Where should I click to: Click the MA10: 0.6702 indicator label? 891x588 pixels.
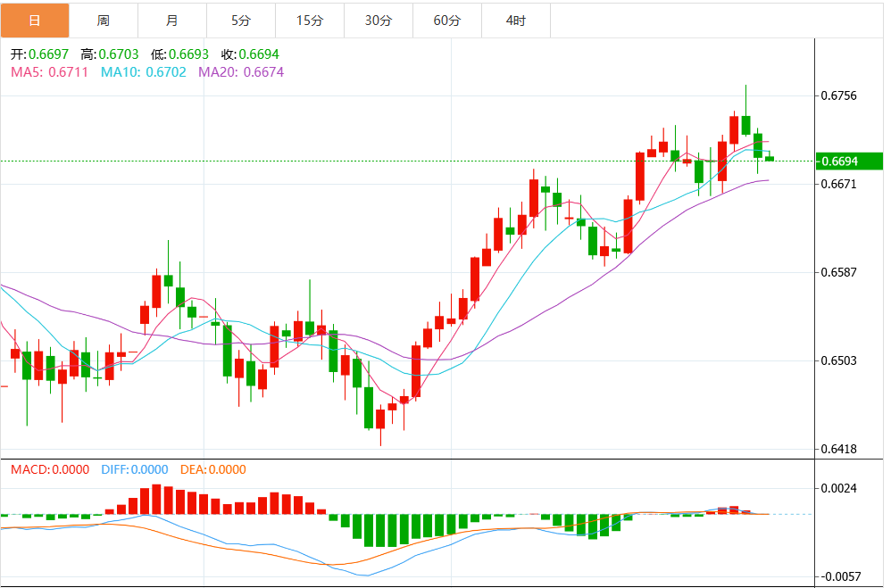tap(144, 71)
